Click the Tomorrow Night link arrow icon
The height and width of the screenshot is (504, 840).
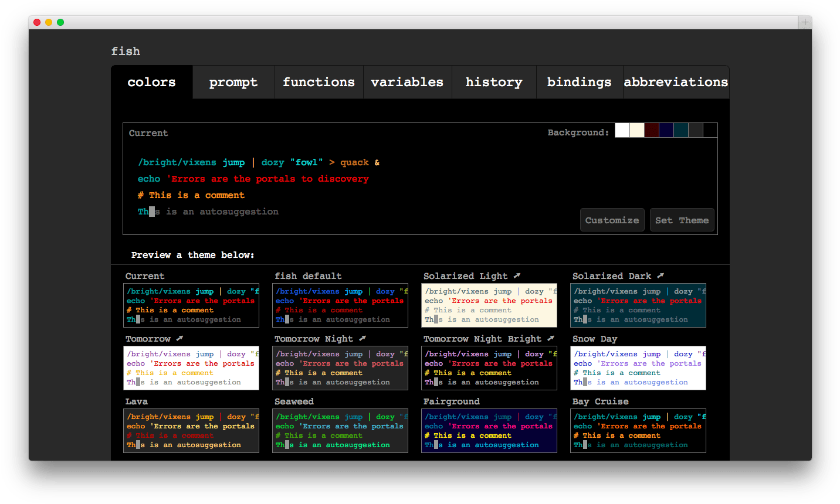[362, 338]
